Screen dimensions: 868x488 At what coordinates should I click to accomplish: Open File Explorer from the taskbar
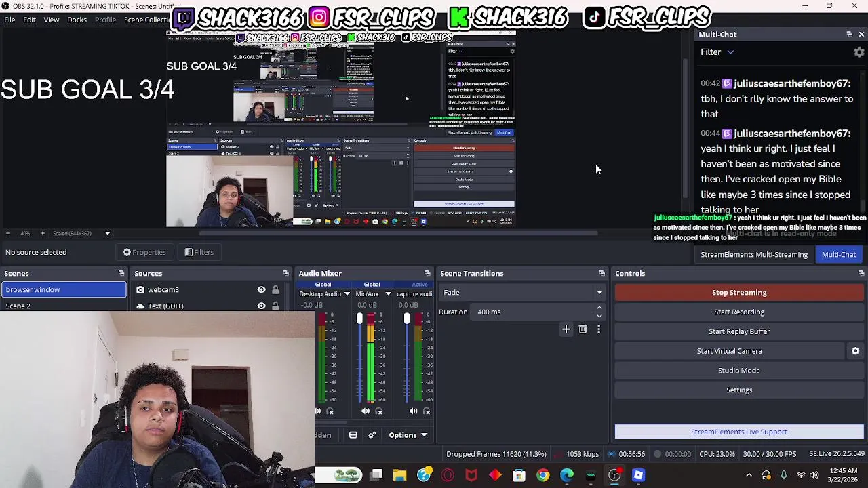click(x=399, y=475)
